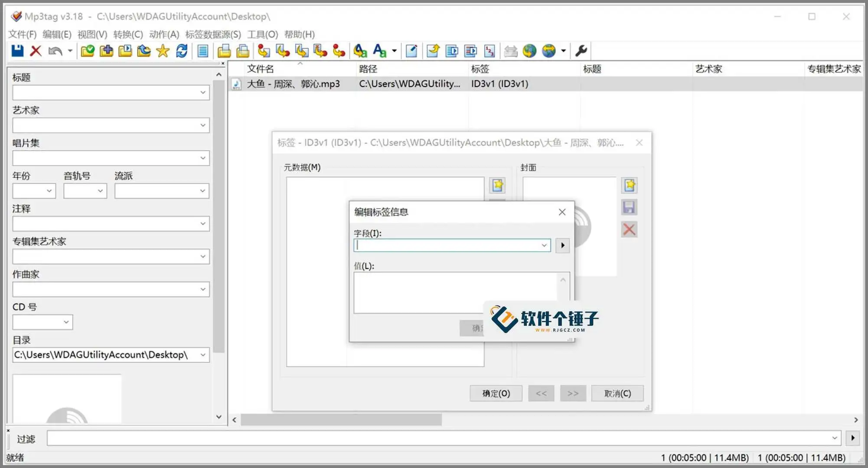Image resolution: width=868 pixels, height=468 pixels.
Task: Mark file as favorite with the star icon
Action: point(163,51)
